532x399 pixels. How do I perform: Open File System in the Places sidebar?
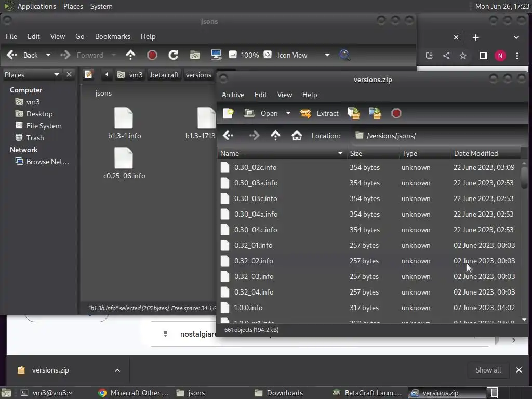click(x=38, y=126)
